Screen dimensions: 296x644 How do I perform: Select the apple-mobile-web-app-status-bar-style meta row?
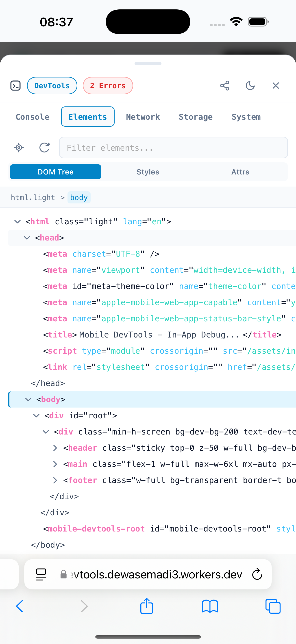click(x=152, y=318)
